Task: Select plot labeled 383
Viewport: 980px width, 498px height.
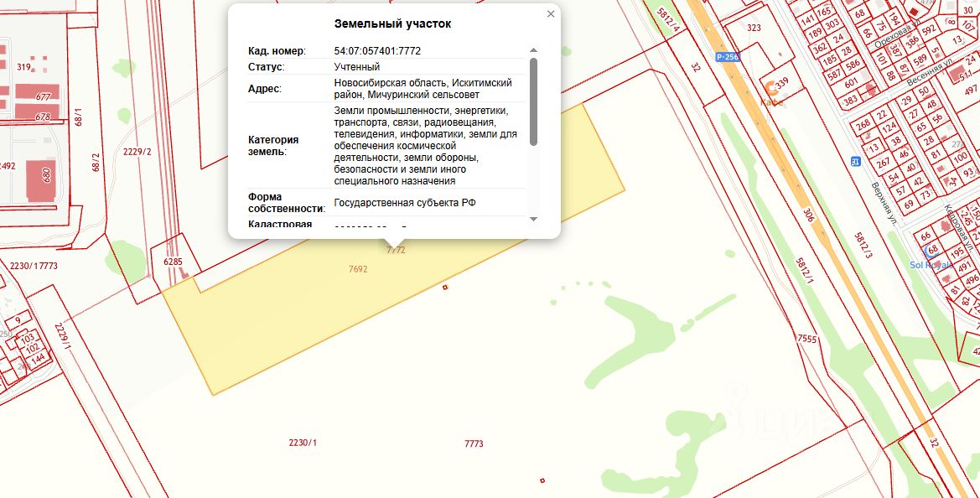Action: click(x=849, y=100)
